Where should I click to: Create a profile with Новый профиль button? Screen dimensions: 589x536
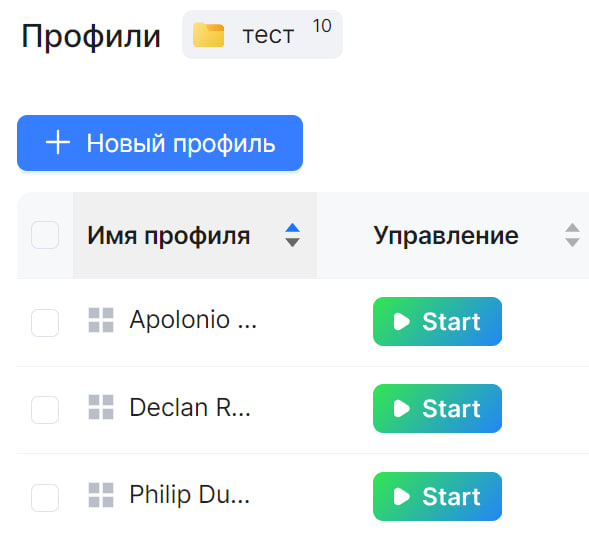160,143
